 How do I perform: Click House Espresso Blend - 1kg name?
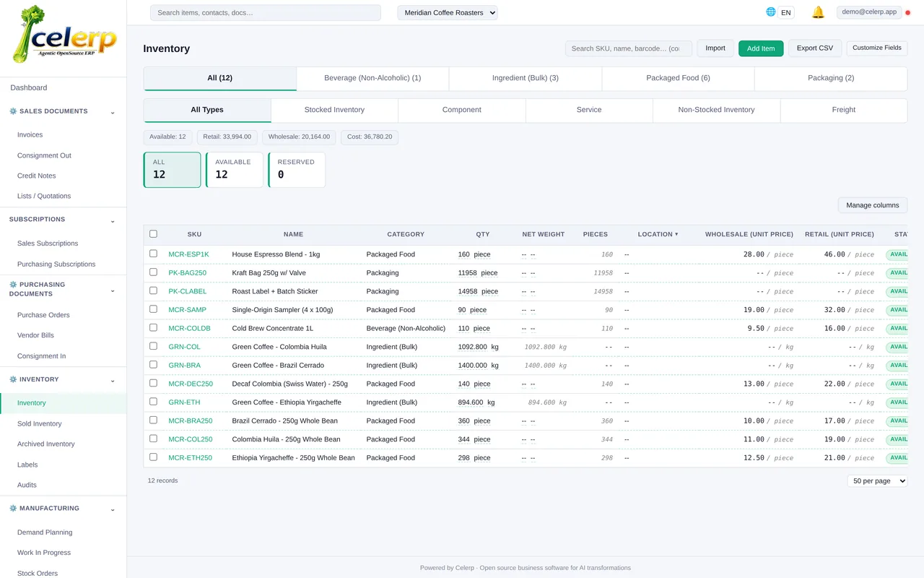[276, 254]
